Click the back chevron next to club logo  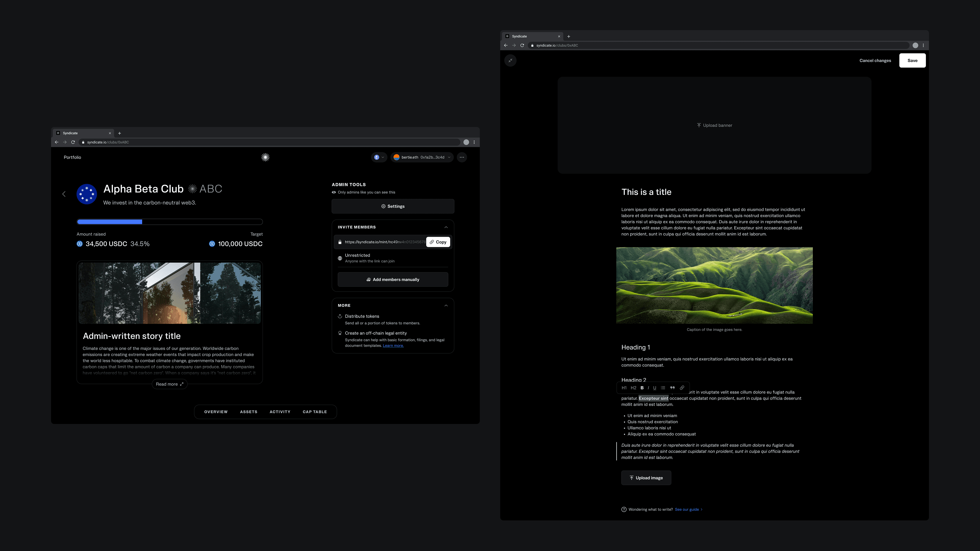64,194
